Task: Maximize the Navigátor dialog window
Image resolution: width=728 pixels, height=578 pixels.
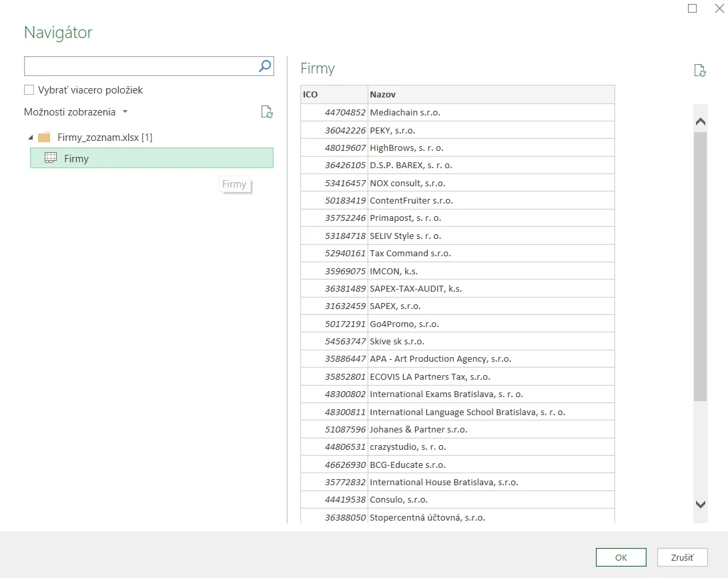Action: coord(692,9)
